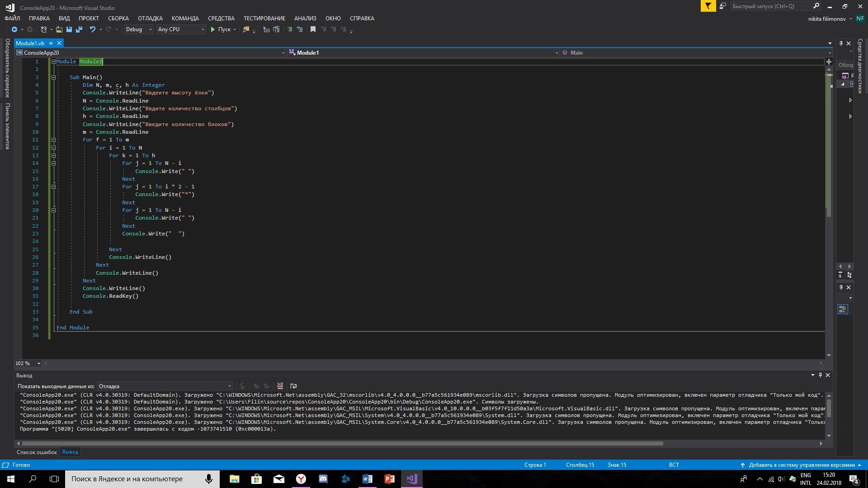Click the Undo arrow icon
Screen dimensions: 868x488
(x=93, y=29)
